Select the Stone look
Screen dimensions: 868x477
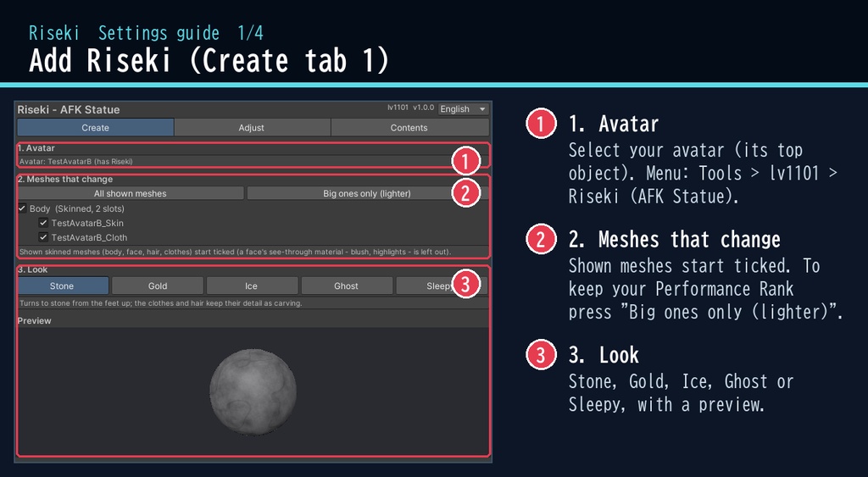point(62,286)
